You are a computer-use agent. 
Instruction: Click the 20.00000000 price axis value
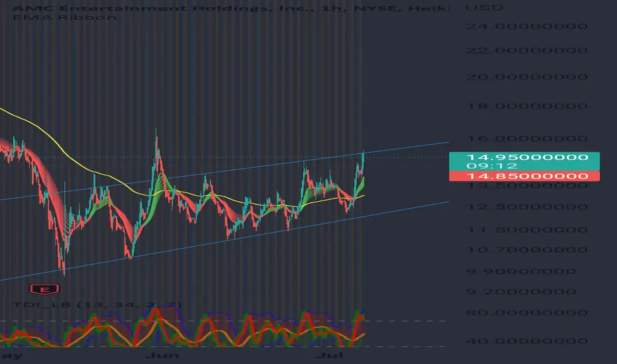[x=527, y=77]
